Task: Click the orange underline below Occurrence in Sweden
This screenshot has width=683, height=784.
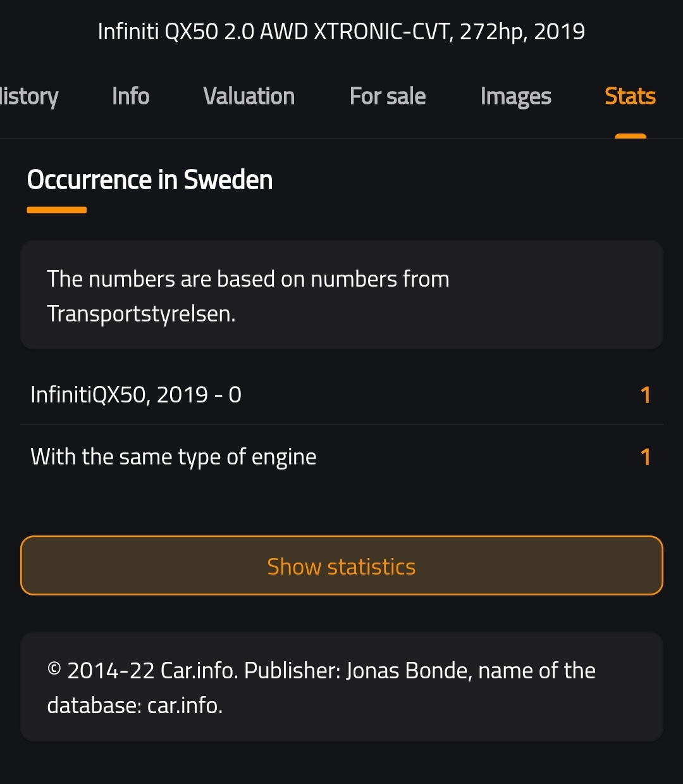Action: coord(57,210)
